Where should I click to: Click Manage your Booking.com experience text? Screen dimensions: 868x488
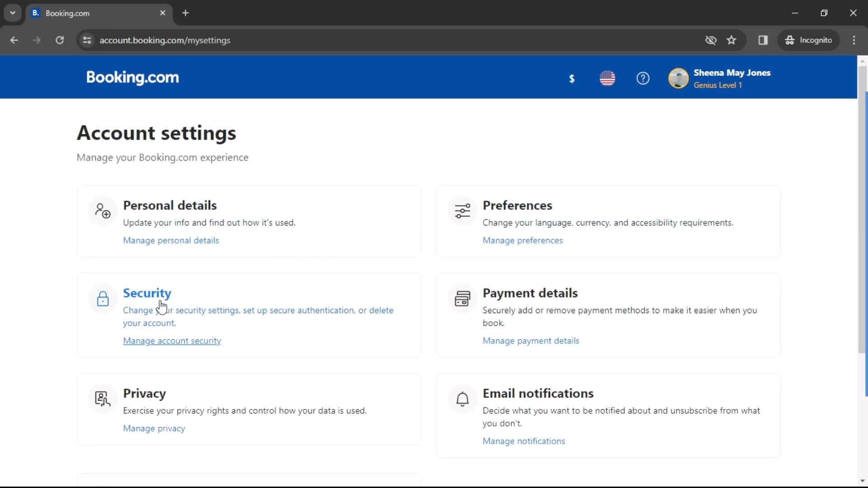click(162, 158)
